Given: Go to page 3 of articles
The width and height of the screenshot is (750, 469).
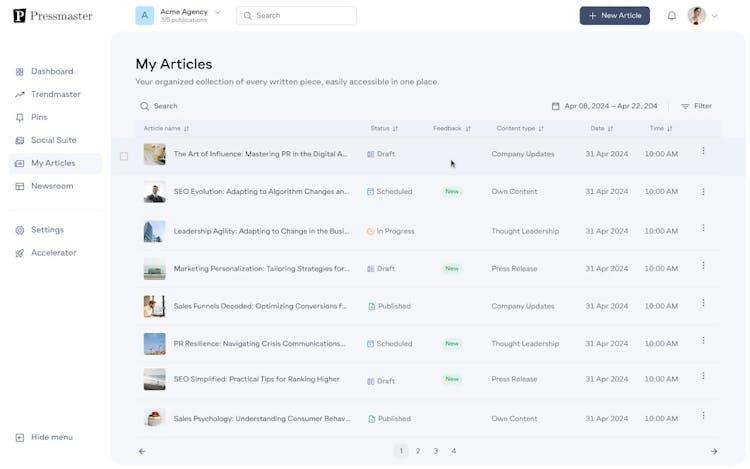Looking at the screenshot, I should click(x=436, y=451).
